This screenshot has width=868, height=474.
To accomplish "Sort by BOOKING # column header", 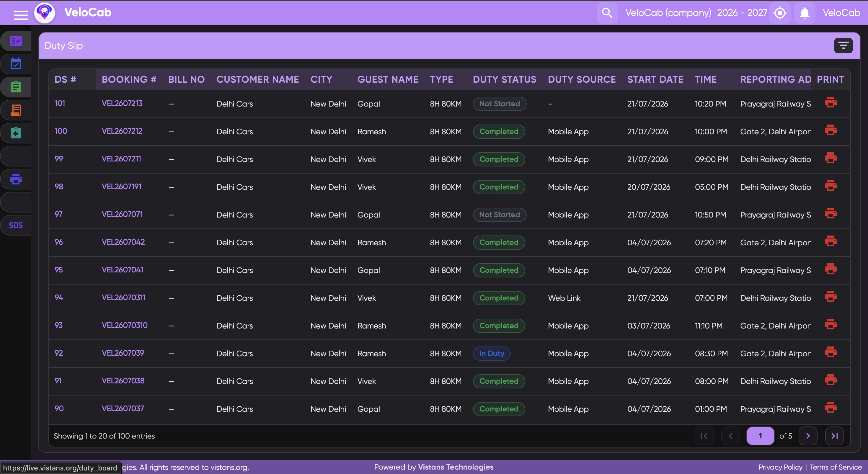I will (129, 79).
